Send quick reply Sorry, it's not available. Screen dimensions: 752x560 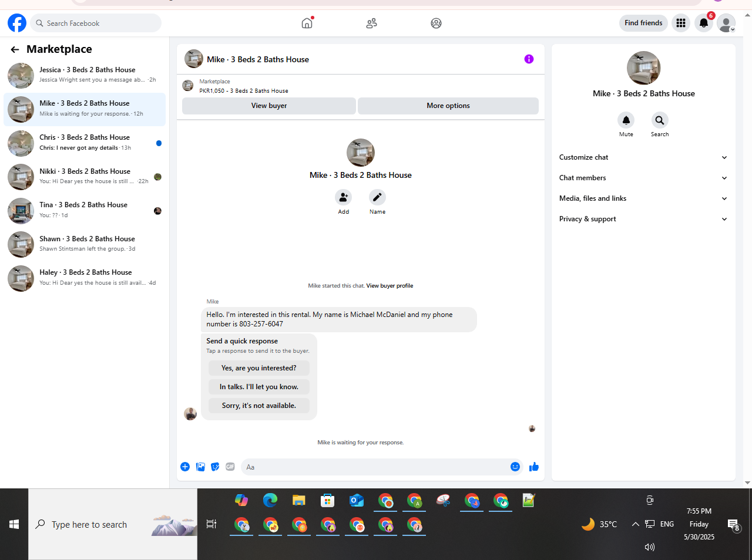tap(259, 406)
